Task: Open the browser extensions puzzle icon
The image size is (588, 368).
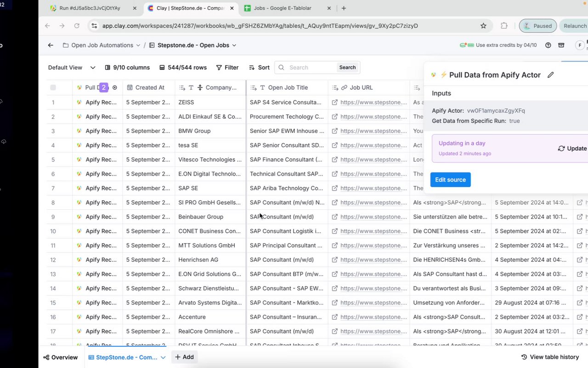Action: (504, 26)
